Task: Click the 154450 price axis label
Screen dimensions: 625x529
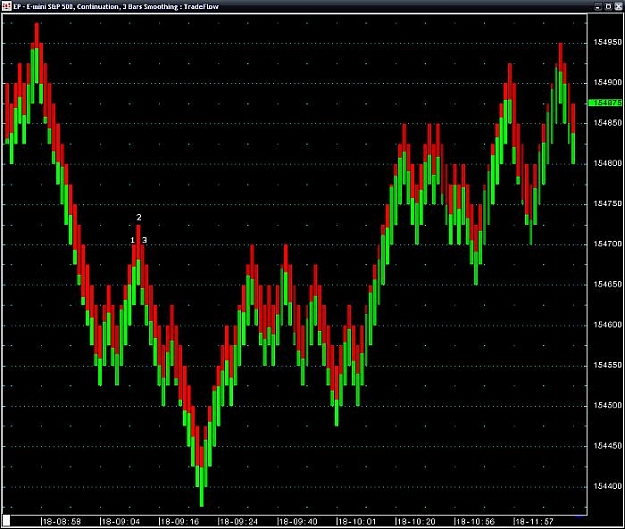Action: coord(607,446)
